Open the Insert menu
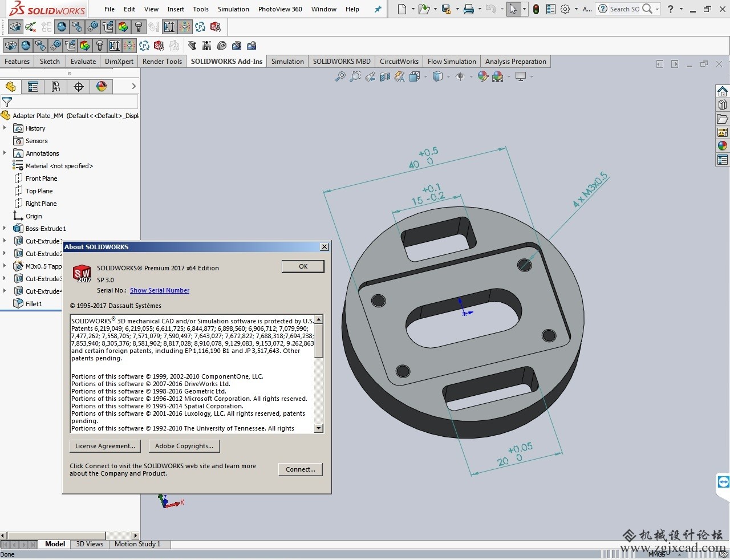Image resolution: width=730 pixels, height=560 pixels. click(x=176, y=9)
